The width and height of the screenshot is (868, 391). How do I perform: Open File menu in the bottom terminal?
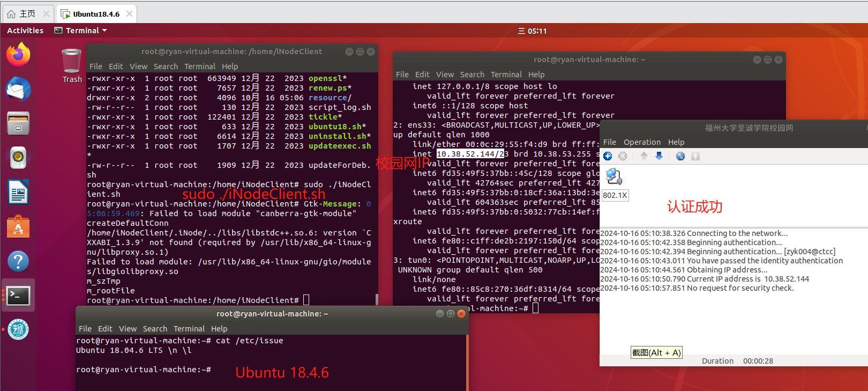tap(85, 329)
